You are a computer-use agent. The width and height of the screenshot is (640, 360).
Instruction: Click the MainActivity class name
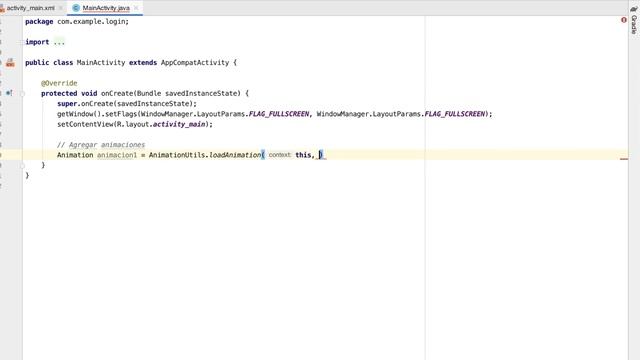(x=101, y=62)
